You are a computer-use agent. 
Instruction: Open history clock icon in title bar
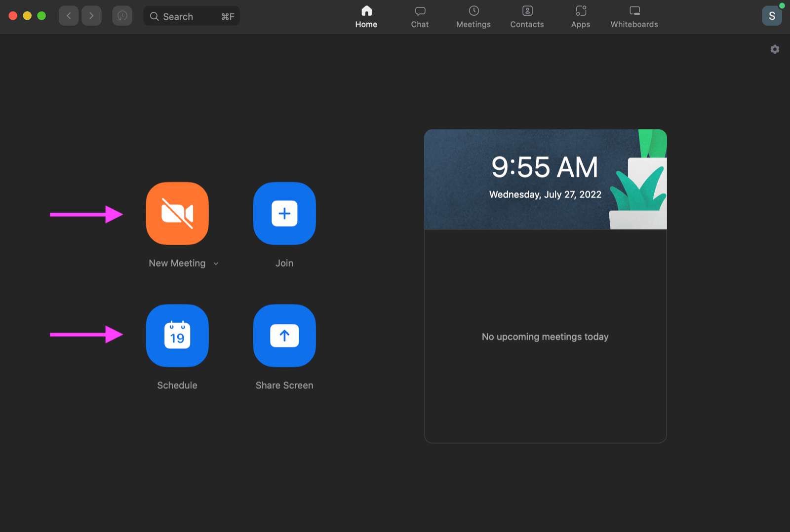122,16
